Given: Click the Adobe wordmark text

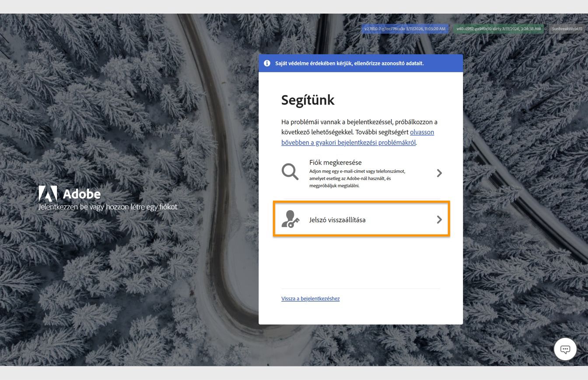Looking at the screenshot, I should pos(82,194).
